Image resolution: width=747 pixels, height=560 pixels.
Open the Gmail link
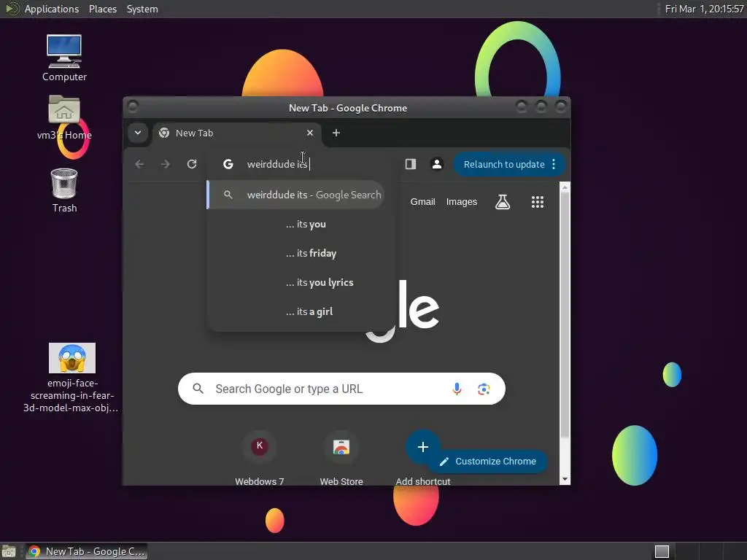pos(422,202)
